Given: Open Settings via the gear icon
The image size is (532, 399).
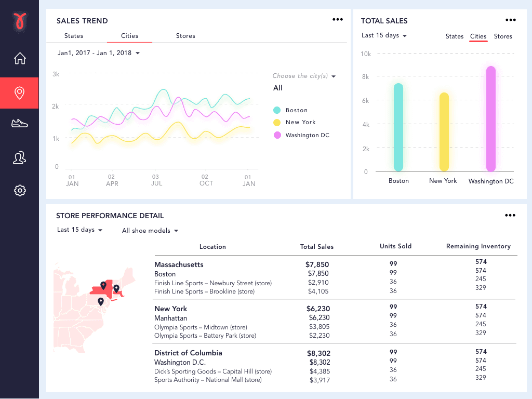Looking at the screenshot, I should pyautogui.click(x=19, y=190).
